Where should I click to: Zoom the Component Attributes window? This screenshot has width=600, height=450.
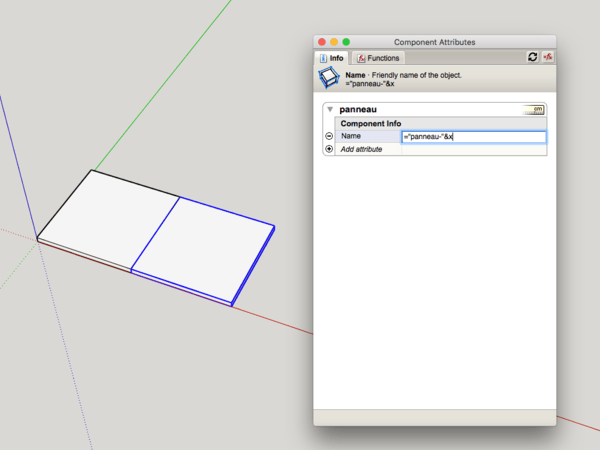point(346,42)
